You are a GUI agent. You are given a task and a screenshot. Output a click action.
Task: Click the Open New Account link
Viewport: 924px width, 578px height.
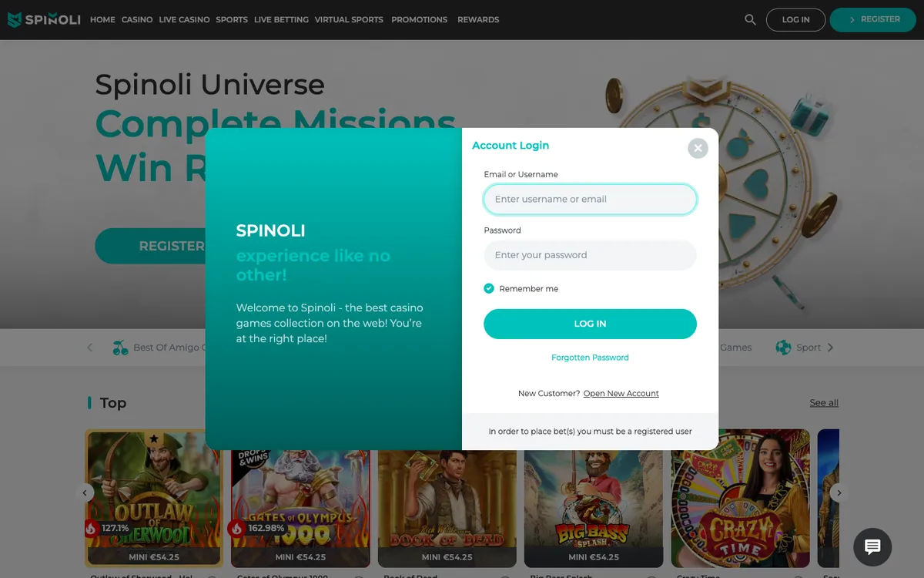tap(621, 394)
